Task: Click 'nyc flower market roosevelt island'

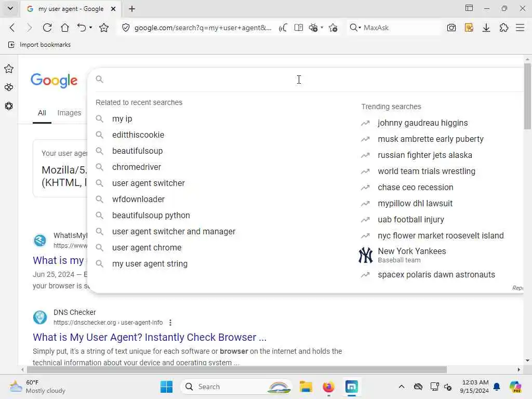Action: [441, 236]
